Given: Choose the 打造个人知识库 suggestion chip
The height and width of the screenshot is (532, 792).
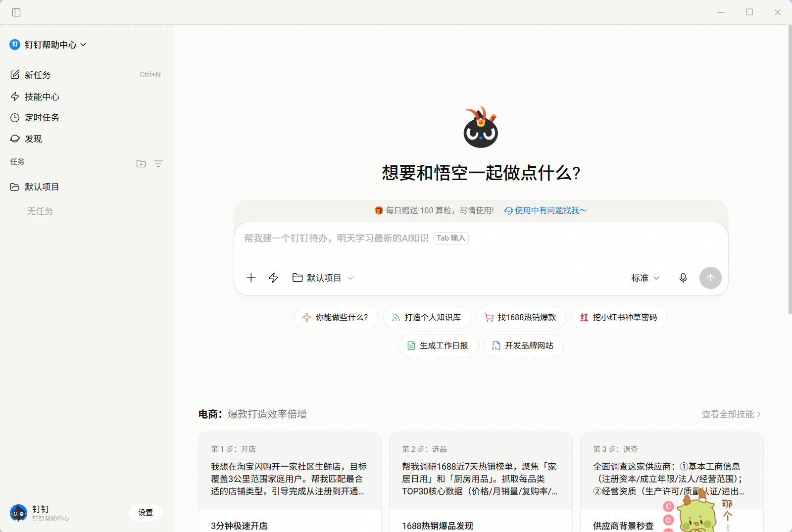Looking at the screenshot, I should tap(427, 317).
